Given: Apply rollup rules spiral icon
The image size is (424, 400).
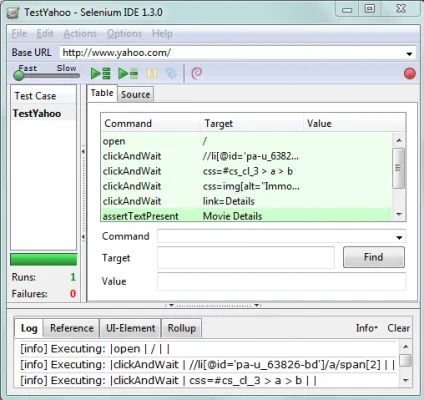Looking at the screenshot, I should pyautogui.click(x=197, y=73).
